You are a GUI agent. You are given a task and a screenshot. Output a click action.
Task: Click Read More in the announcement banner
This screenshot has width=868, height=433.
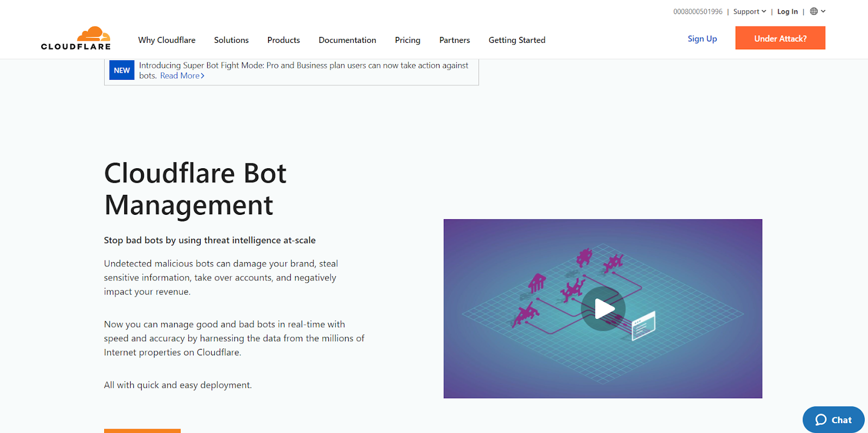pyautogui.click(x=182, y=76)
